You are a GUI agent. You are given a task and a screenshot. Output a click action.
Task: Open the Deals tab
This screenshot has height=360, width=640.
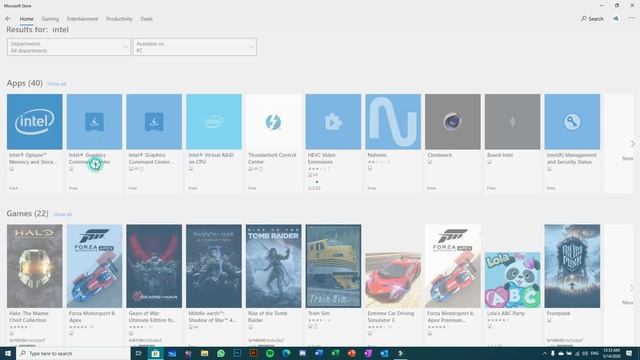tap(147, 19)
